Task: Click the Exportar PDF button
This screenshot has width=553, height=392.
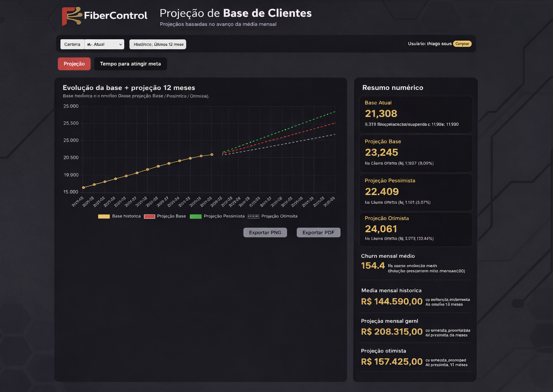Action: [x=318, y=233]
